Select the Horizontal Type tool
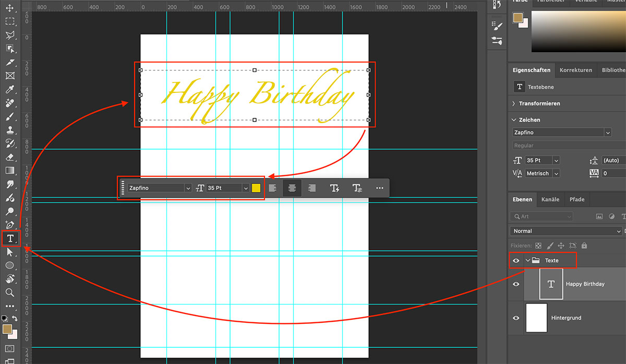626x364 pixels. click(9, 238)
